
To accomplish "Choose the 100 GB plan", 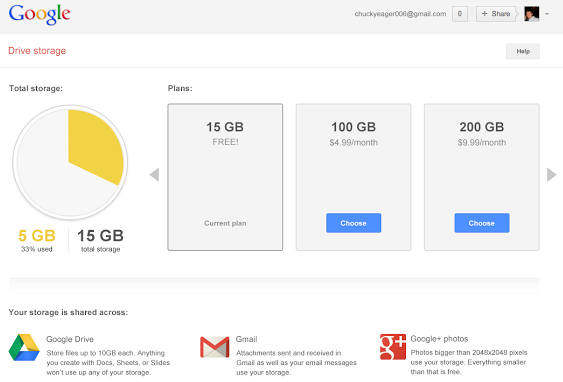I will point(353,223).
